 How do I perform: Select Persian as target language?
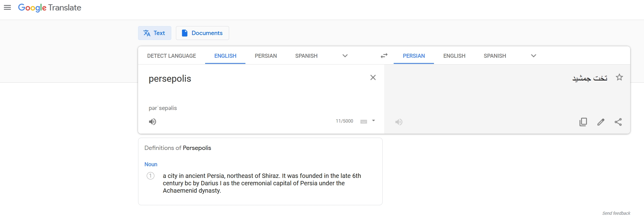tap(414, 56)
